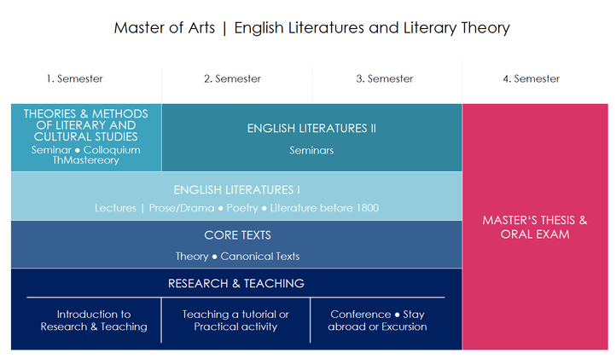Select the Theory • Canonical Texts subtitle
The width and height of the screenshot is (616, 364).
point(237,257)
